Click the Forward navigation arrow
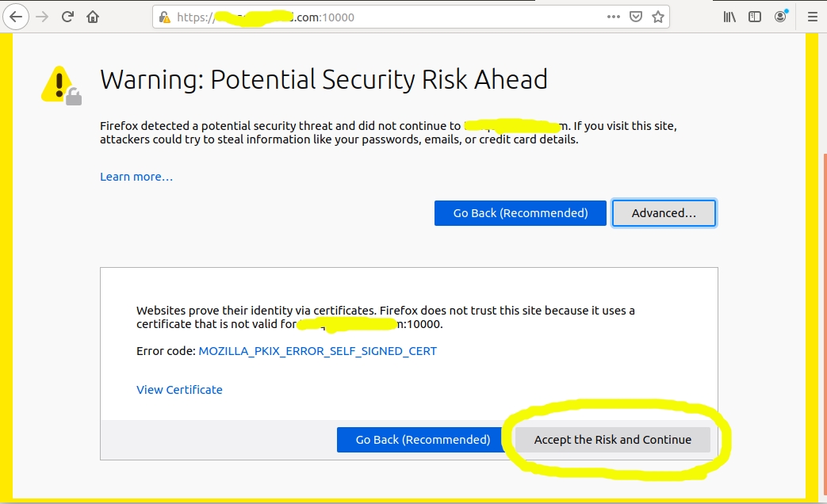 [x=43, y=17]
